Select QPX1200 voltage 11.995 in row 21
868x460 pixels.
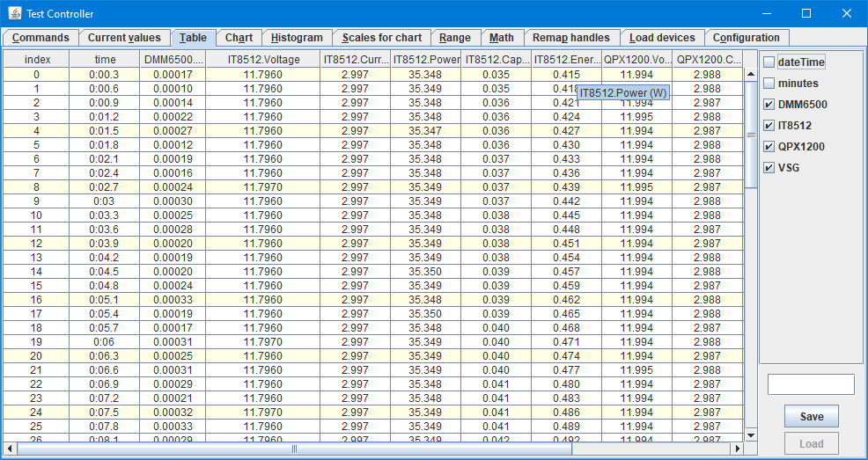pyautogui.click(x=636, y=370)
